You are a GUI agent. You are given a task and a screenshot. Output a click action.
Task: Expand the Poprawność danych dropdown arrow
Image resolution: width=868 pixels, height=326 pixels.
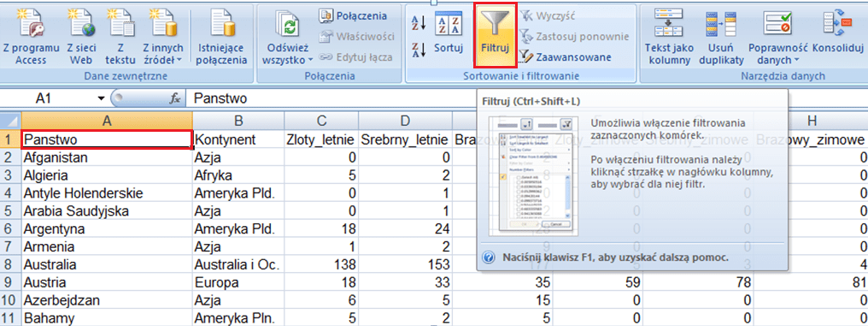pos(796,61)
